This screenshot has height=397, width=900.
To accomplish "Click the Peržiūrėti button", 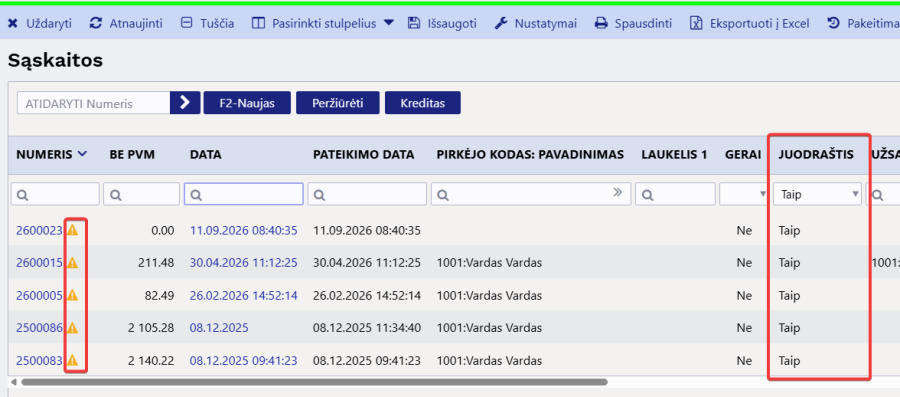I will 338,103.
